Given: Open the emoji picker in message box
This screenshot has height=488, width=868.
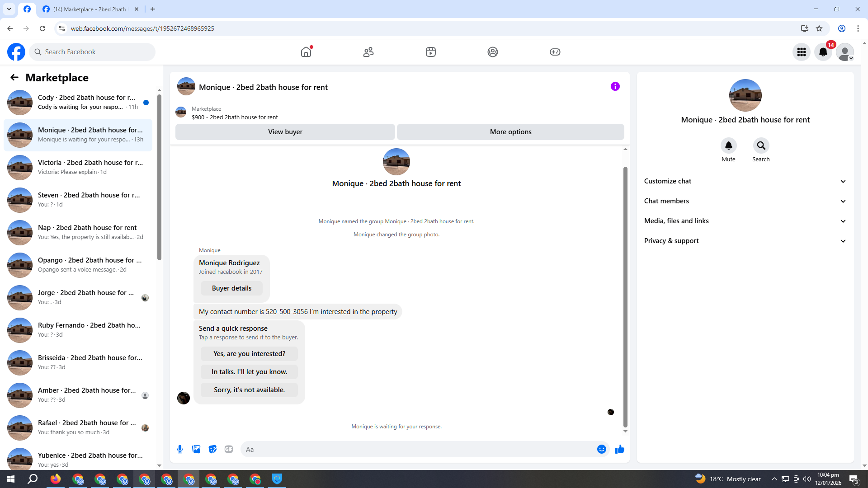Looking at the screenshot, I should pos(601,449).
